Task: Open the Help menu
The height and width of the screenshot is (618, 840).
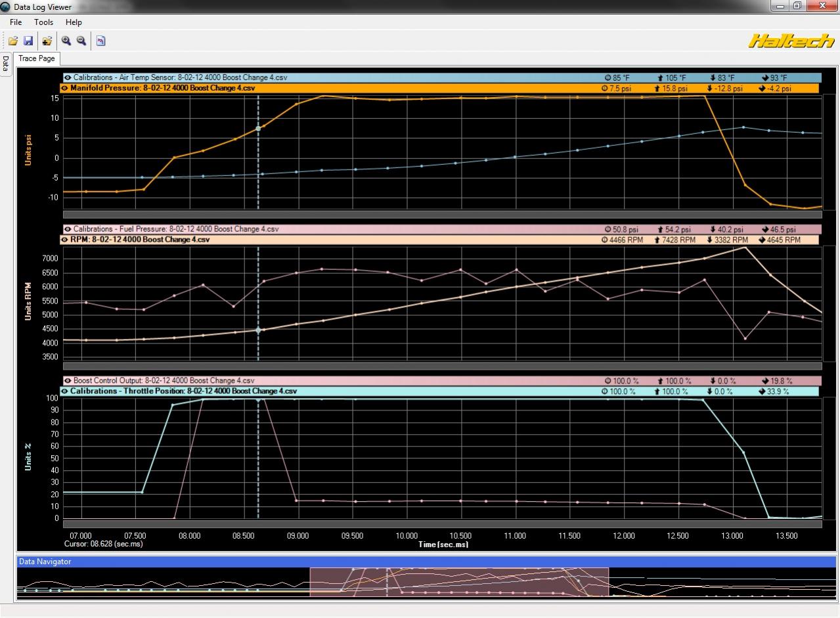Action: click(74, 22)
